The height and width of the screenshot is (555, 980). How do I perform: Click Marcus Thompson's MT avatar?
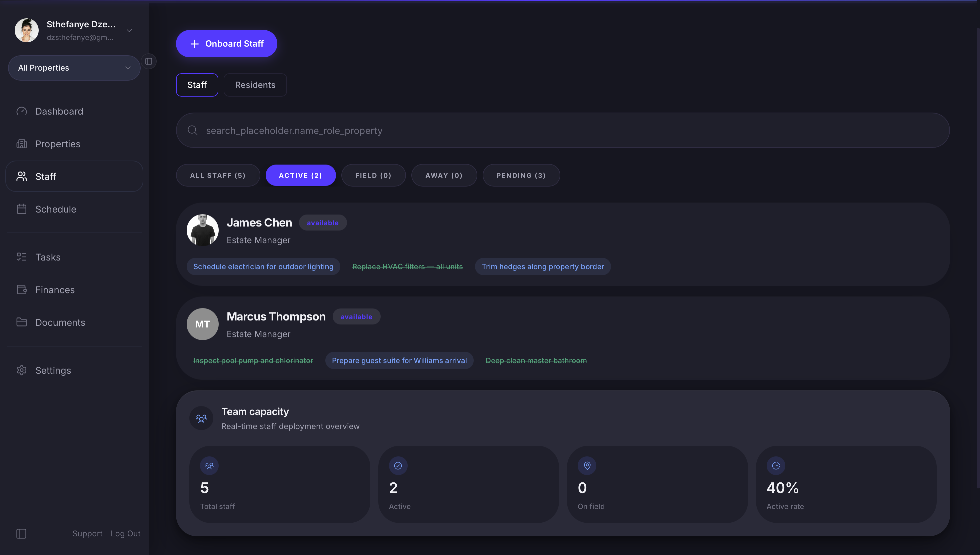pyautogui.click(x=202, y=324)
